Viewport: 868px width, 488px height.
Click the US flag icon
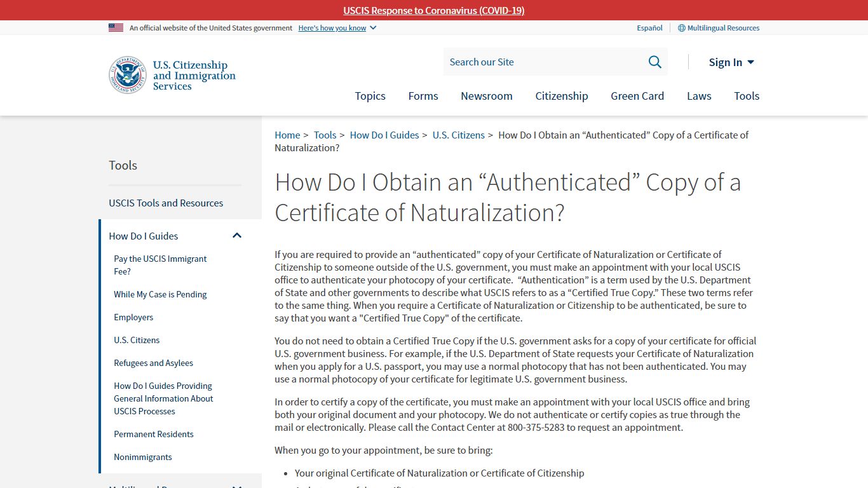click(116, 28)
